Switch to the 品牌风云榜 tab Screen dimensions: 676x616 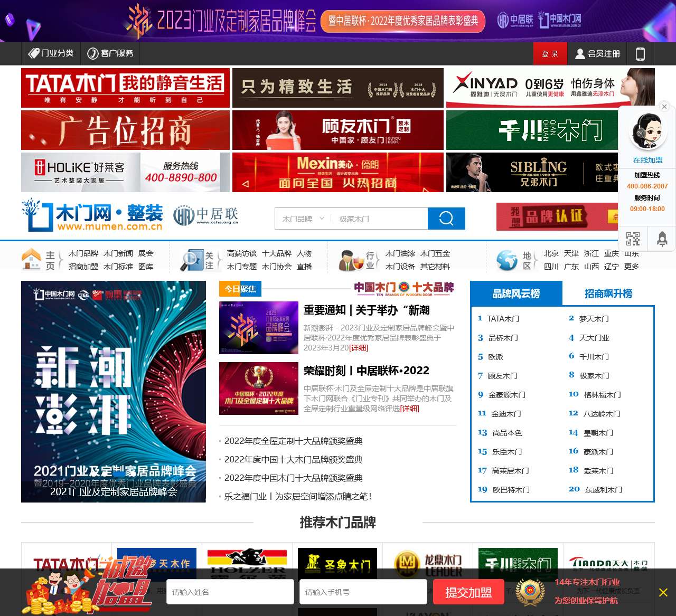[x=516, y=293]
